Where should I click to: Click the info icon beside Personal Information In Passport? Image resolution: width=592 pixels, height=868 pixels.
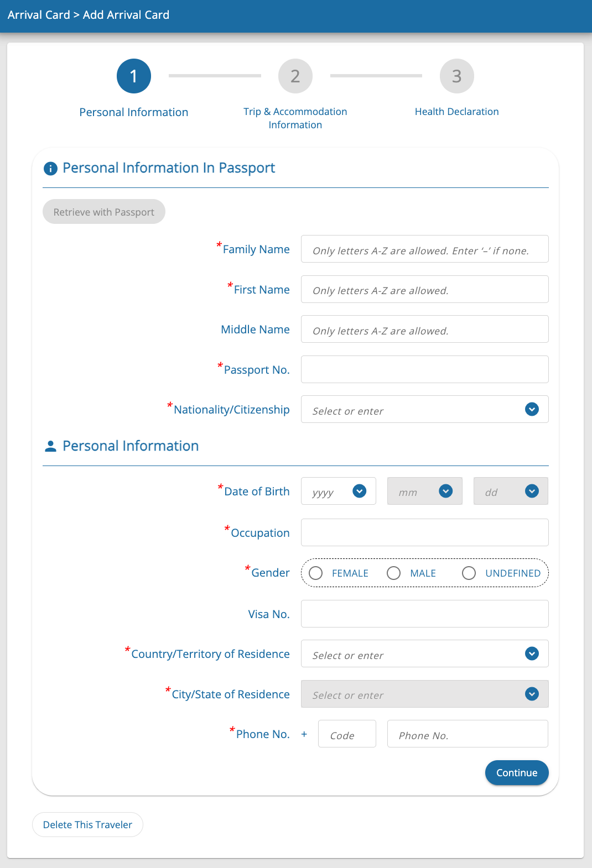click(x=50, y=169)
